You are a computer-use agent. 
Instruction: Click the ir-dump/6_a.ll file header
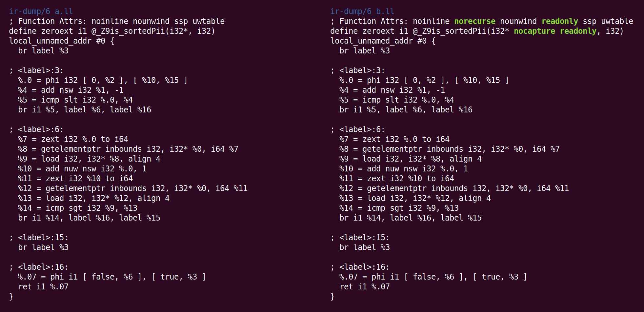pyautogui.click(x=41, y=11)
